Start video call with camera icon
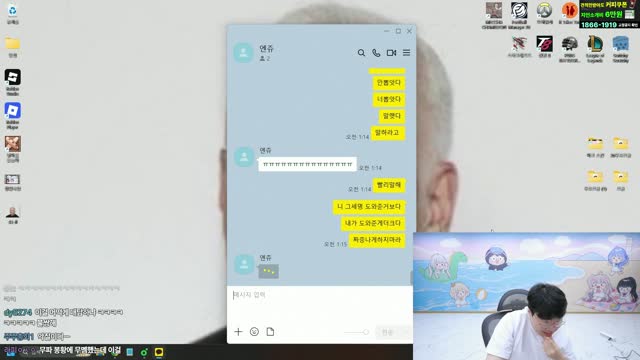 point(391,53)
